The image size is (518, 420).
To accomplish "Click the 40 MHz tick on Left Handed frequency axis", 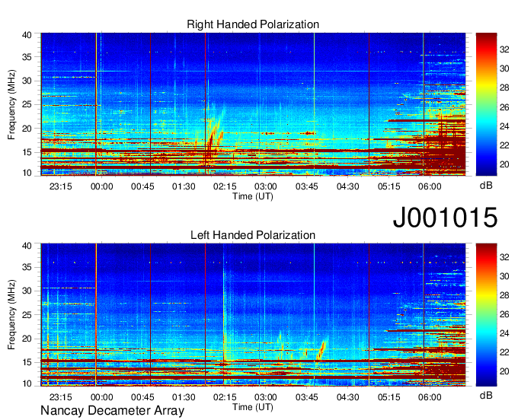I will click(27, 246).
